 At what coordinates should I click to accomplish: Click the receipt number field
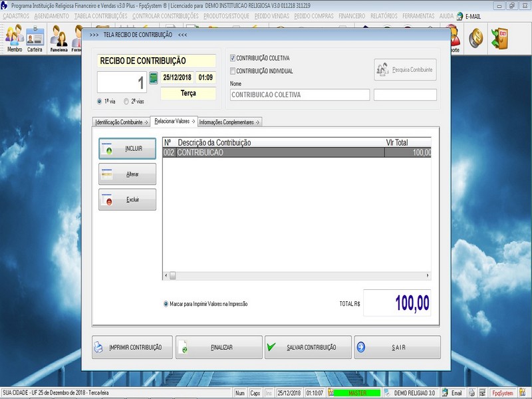(122, 82)
